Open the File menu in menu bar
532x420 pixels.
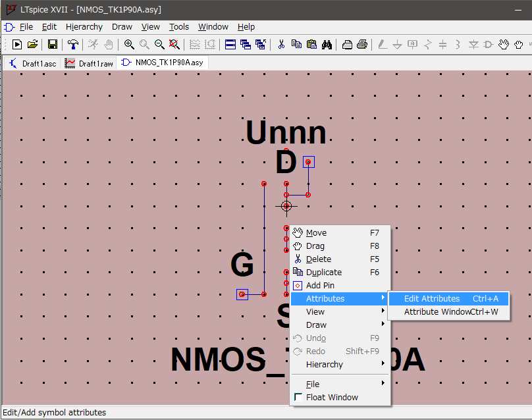coord(26,27)
